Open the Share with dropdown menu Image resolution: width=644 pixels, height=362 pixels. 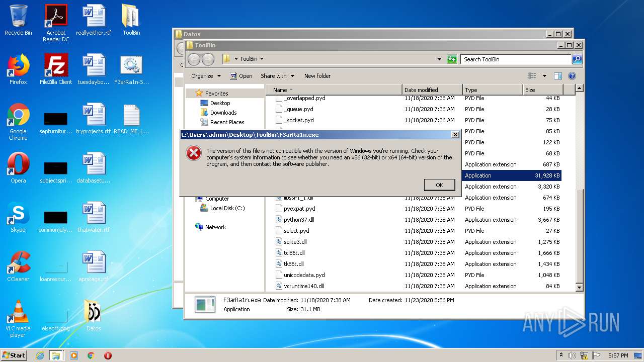click(277, 76)
